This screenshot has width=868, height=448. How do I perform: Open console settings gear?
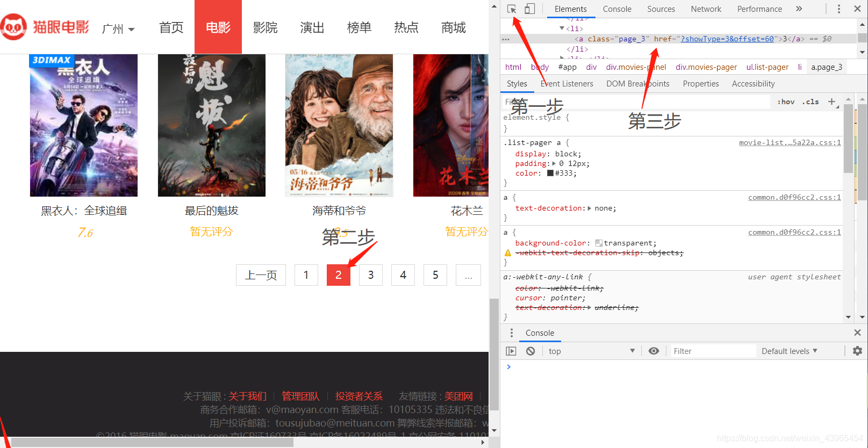pos(857,351)
